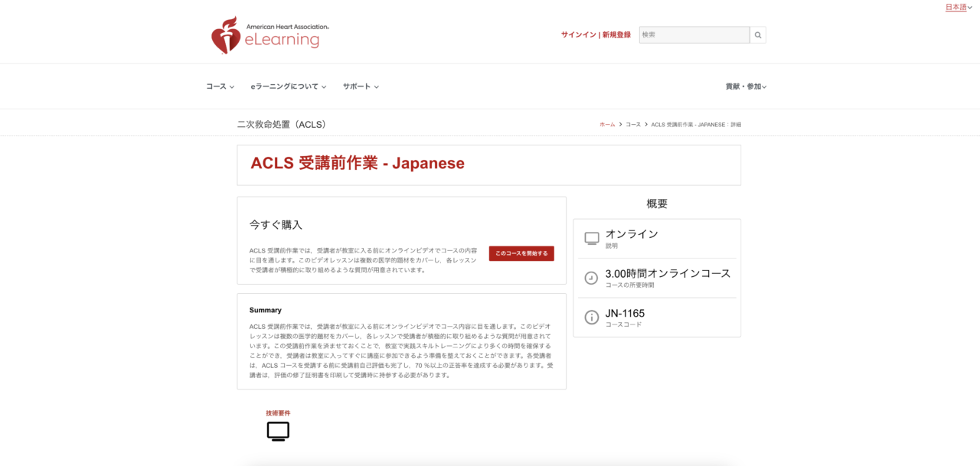The image size is (980, 466).
Task: Click the 二次救命処置（ACLS） heading
Action: click(x=282, y=124)
